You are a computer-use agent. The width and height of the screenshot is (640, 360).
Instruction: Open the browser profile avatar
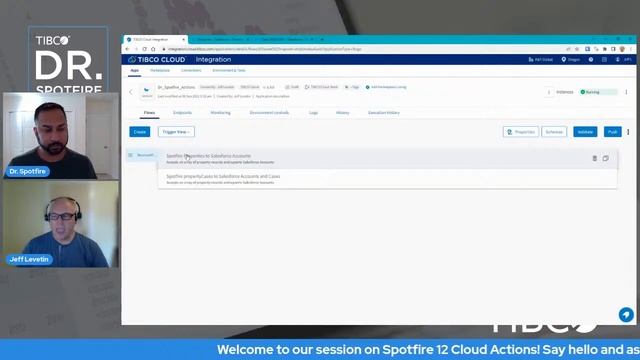coord(622,49)
